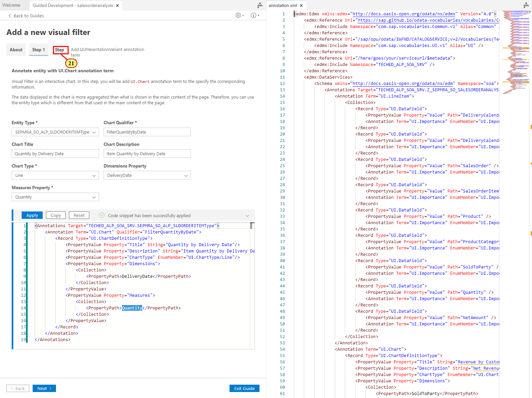
Task: Click the Chart Qualifier input field
Action: (x=147, y=132)
